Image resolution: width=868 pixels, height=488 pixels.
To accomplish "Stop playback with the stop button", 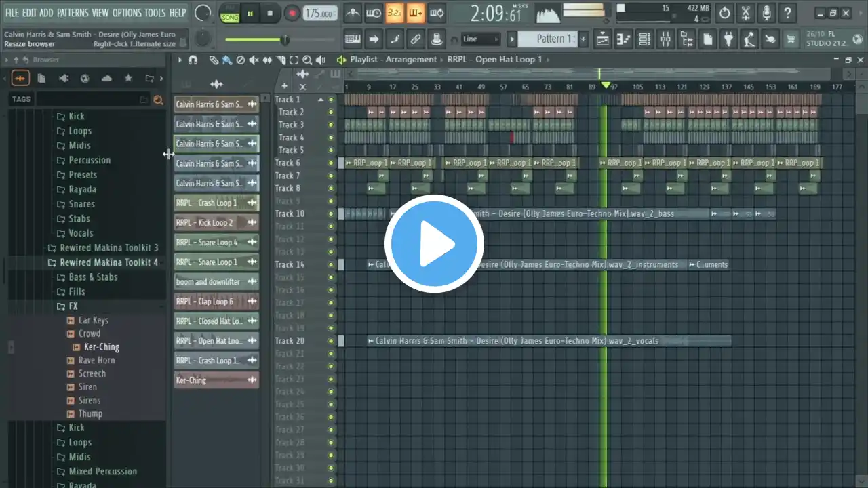I will click(270, 13).
